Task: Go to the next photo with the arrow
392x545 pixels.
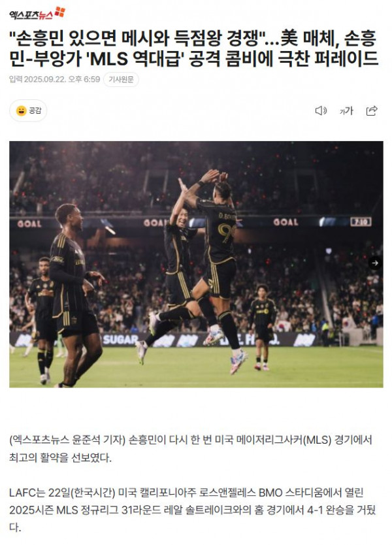Action: click(375, 263)
